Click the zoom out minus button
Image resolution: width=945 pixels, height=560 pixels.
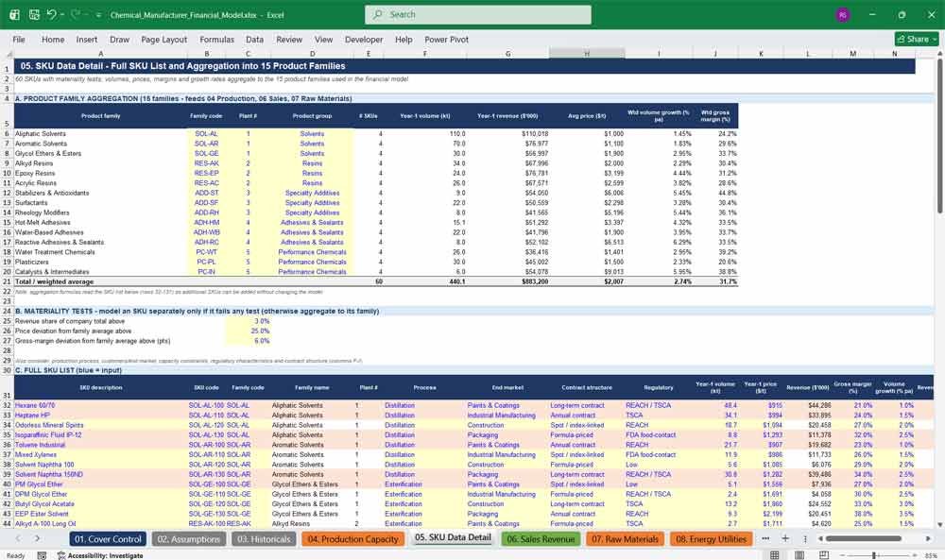[x=842, y=555]
